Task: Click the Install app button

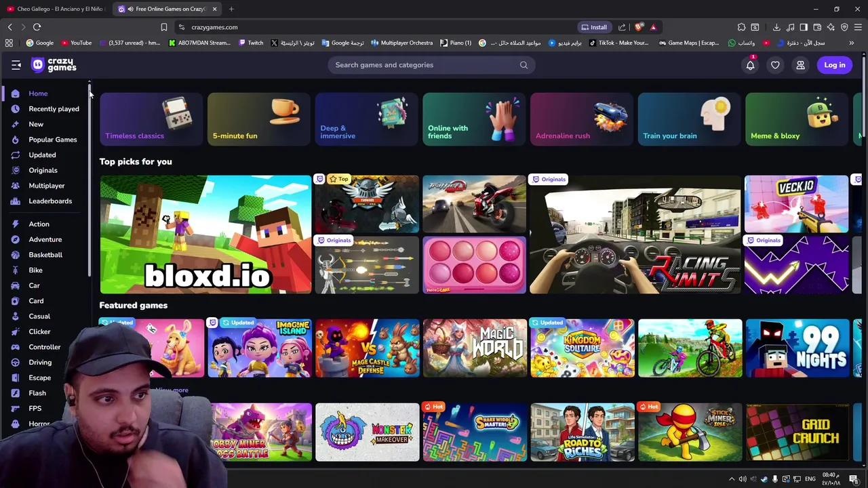Action: click(594, 27)
